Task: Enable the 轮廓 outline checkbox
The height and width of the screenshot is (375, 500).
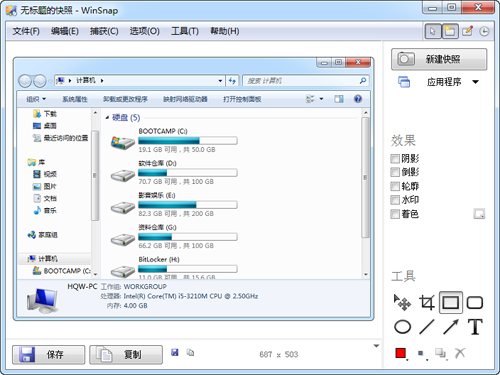Action: pyautogui.click(x=395, y=186)
